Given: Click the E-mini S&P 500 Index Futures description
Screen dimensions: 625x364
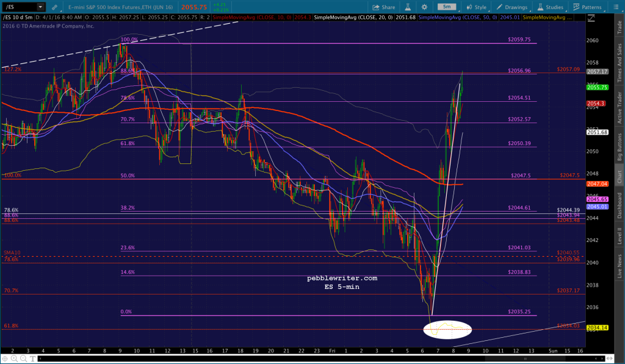Looking at the screenshot, I should tap(120, 7).
